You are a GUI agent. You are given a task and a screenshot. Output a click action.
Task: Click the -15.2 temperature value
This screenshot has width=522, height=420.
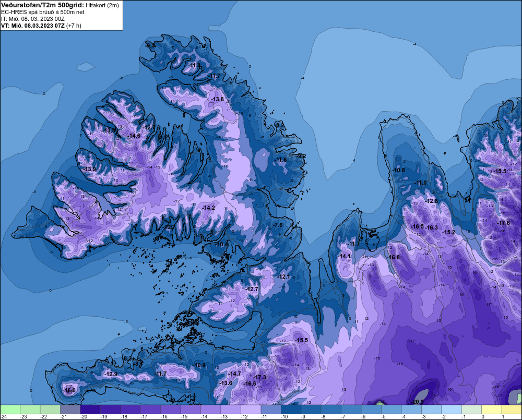(449, 232)
